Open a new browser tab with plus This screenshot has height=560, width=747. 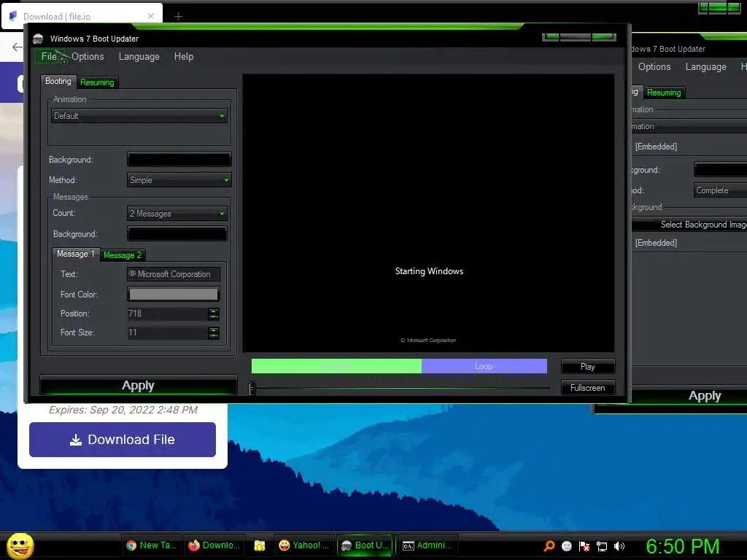178,17
